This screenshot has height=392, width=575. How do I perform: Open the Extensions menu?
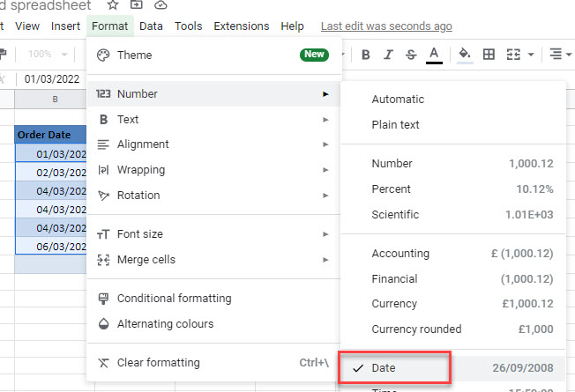pyautogui.click(x=242, y=26)
